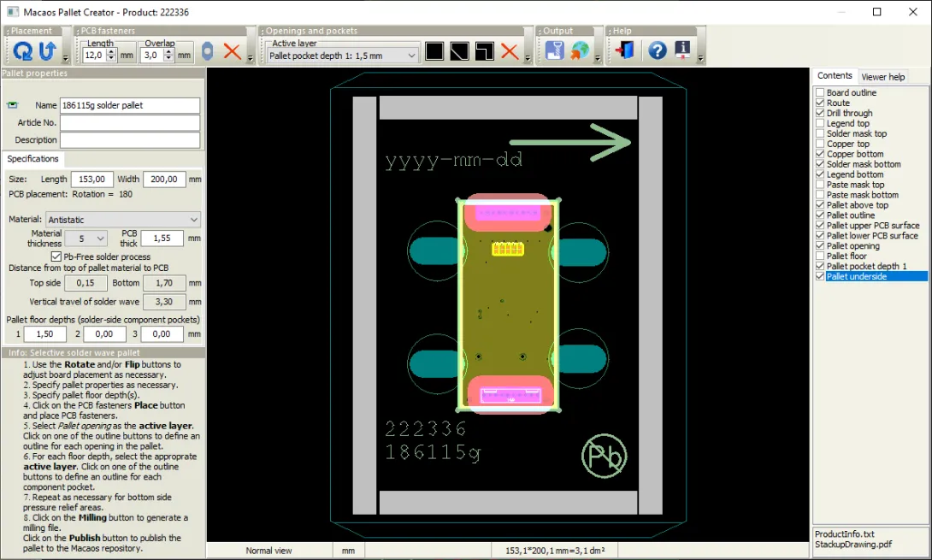Click the Exit door icon
Image resolution: width=932 pixels, height=560 pixels.
[x=625, y=50]
